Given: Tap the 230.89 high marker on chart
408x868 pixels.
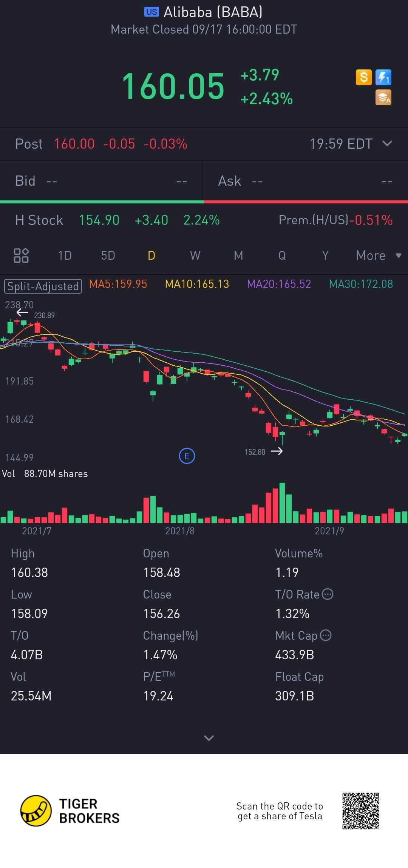Looking at the screenshot, I should click(44, 315).
